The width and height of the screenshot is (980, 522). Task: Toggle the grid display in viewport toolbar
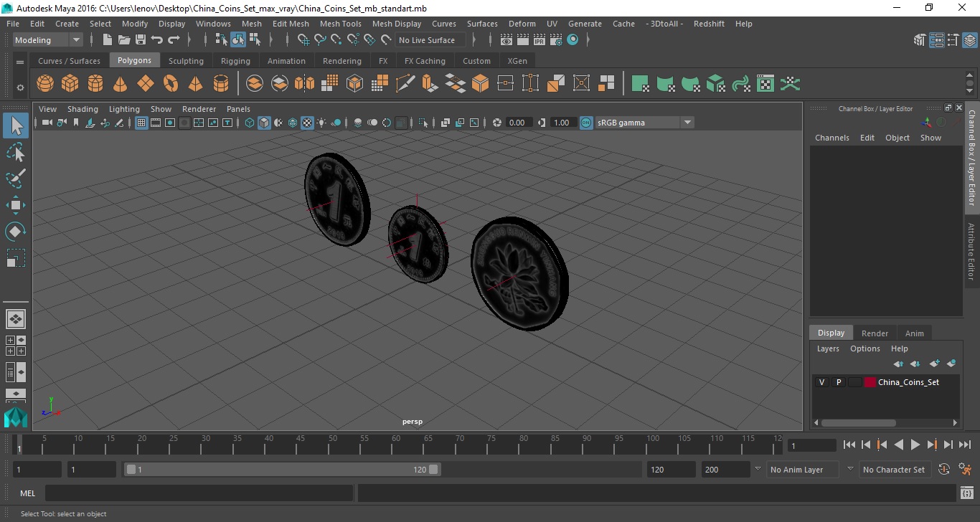141,123
